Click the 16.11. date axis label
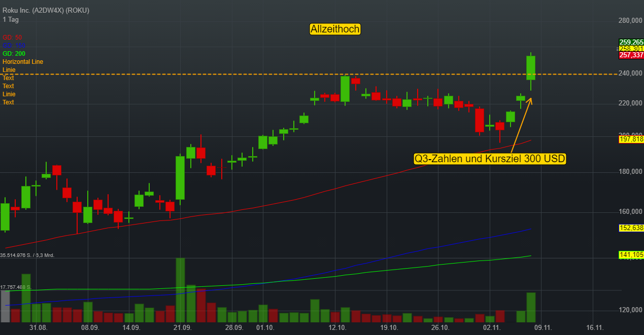This screenshot has width=644, height=335. click(595, 328)
